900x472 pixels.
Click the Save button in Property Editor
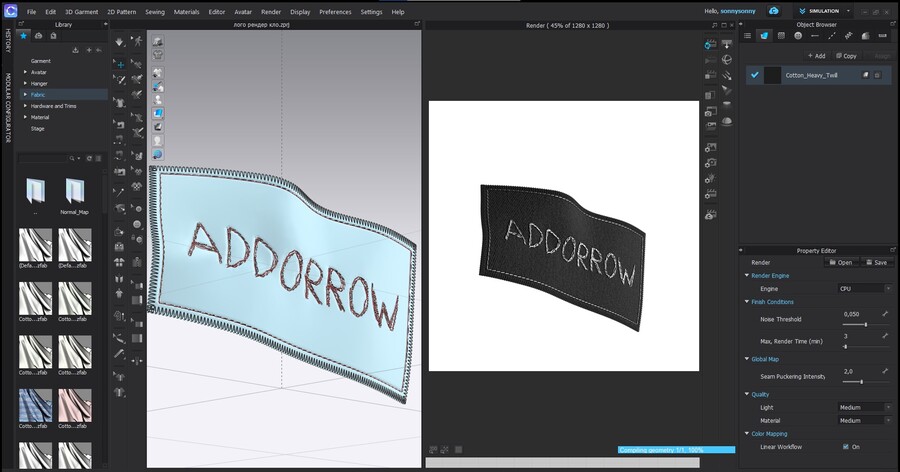(x=874, y=262)
